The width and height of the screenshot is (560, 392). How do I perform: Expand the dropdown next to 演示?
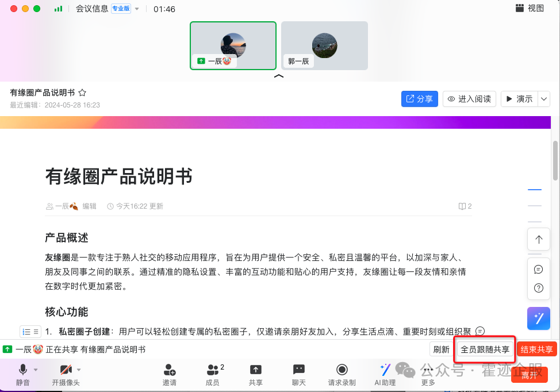click(543, 99)
